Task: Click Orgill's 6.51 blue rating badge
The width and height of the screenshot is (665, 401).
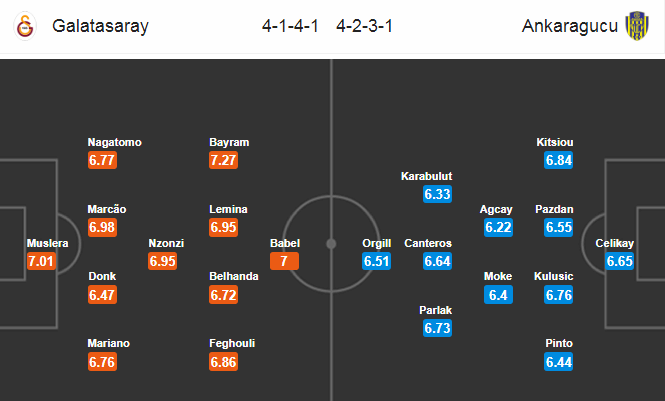Action: 377,261
